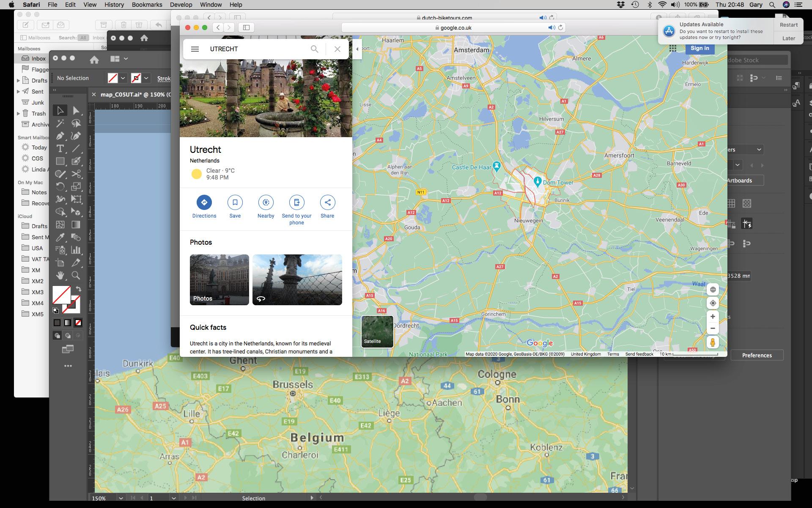Select the Column Graph tool
The image size is (812, 508).
tap(76, 250)
